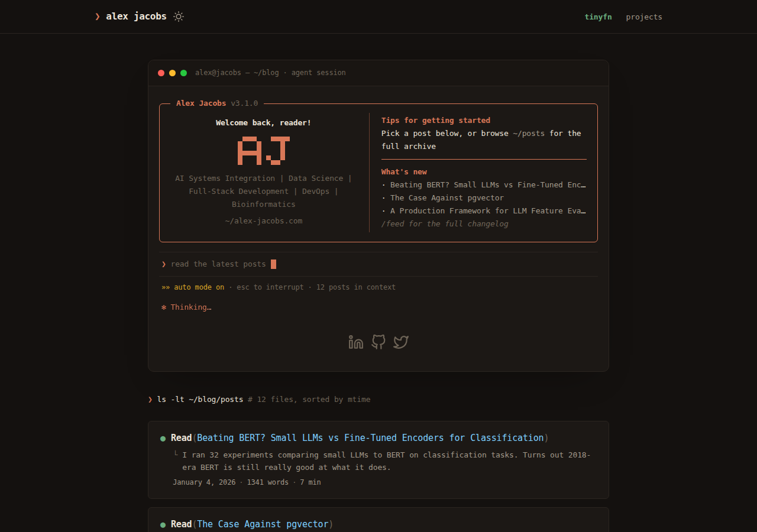
Task: Open the GitHub profile icon
Action: (x=378, y=342)
